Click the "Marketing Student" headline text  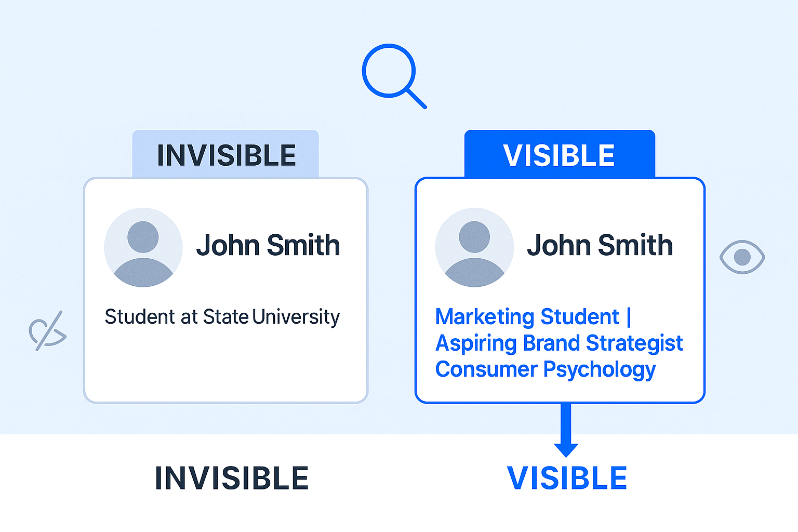point(527,317)
